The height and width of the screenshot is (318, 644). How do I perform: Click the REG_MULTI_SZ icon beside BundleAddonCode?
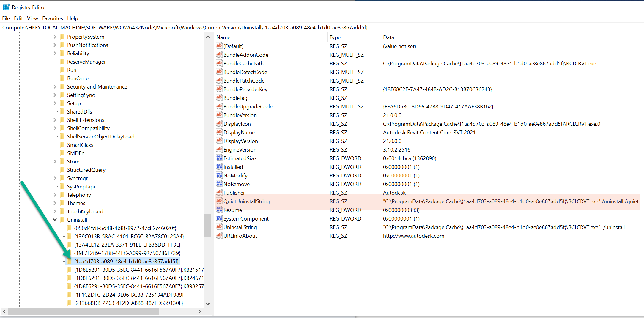[x=219, y=55]
